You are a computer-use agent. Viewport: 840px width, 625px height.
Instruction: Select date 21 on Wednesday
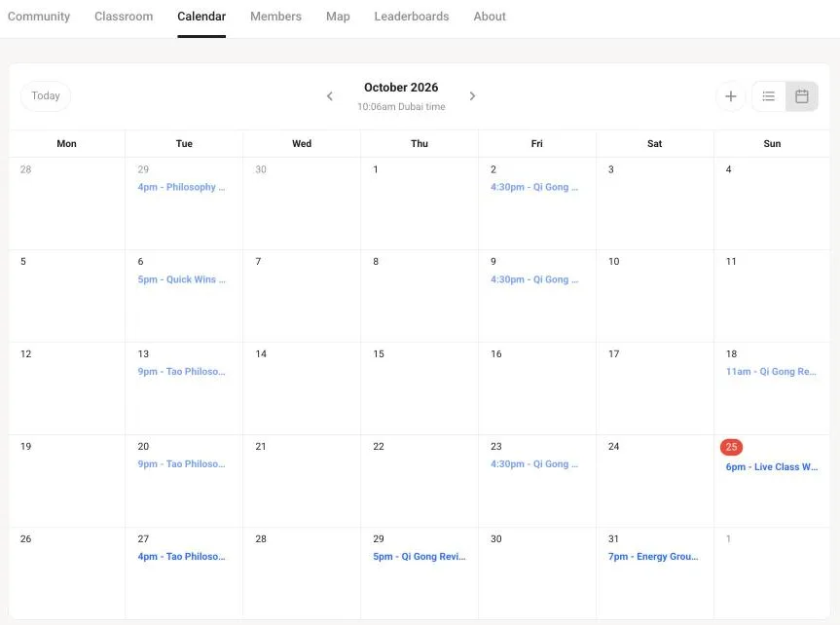click(261, 447)
